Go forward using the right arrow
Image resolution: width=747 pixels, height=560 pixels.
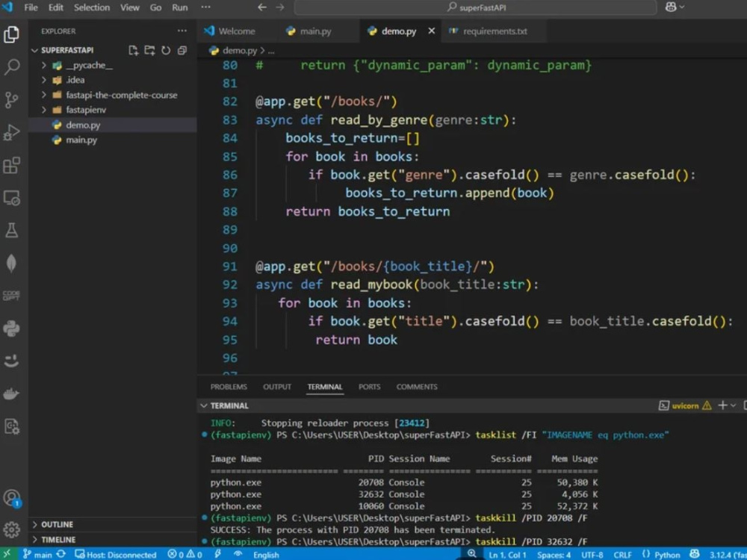280,7
